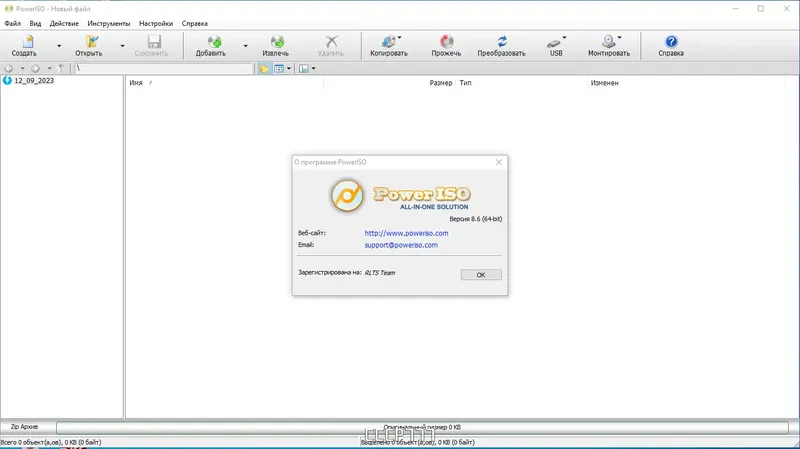Open the http://www.poweriso.com link
The height and width of the screenshot is (449, 800).
click(406, 233)
